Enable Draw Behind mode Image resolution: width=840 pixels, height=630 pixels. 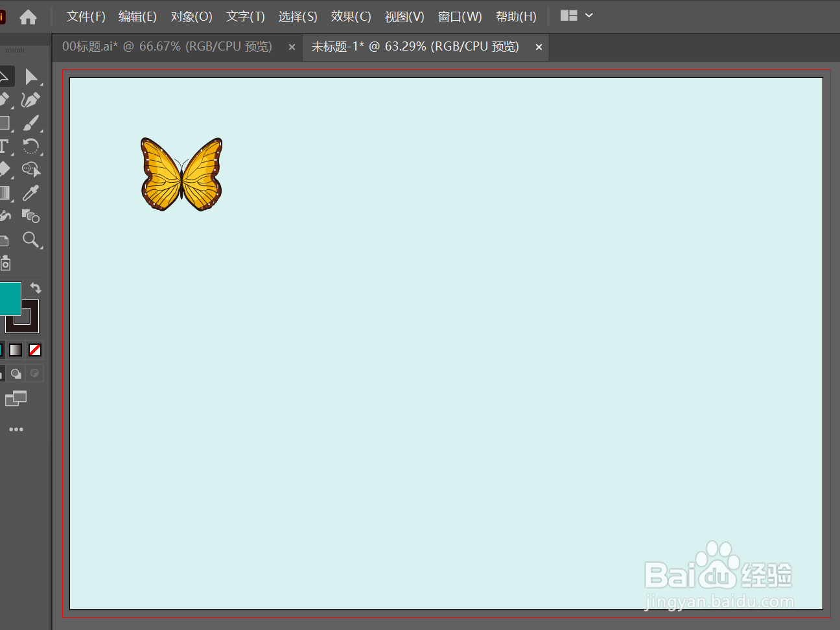pyautogui.click(x=16, y=373)
